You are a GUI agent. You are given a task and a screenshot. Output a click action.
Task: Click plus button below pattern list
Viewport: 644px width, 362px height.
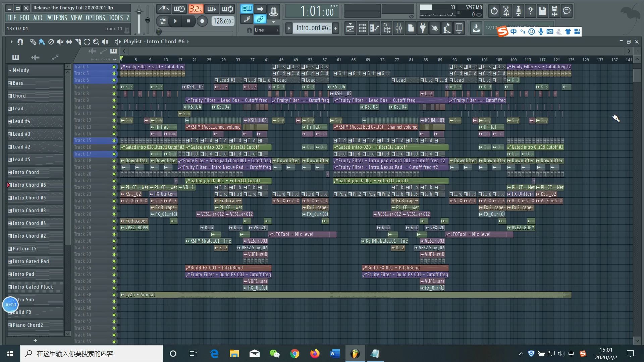pyautogui.click(x=35, y=341)
